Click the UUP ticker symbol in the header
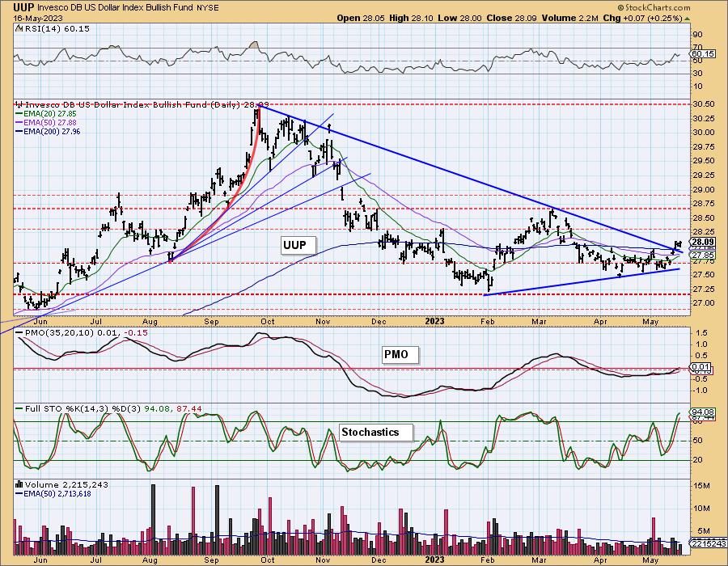 23,7
